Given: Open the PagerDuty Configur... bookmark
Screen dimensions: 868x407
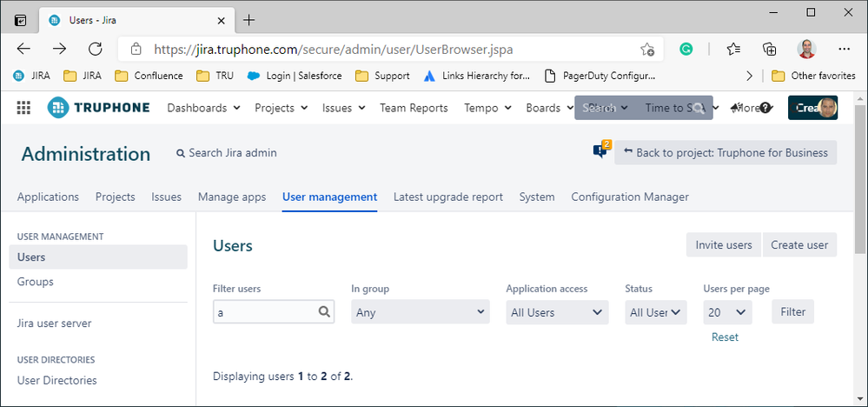Looking at the screenshot, I should coord(600,76).
